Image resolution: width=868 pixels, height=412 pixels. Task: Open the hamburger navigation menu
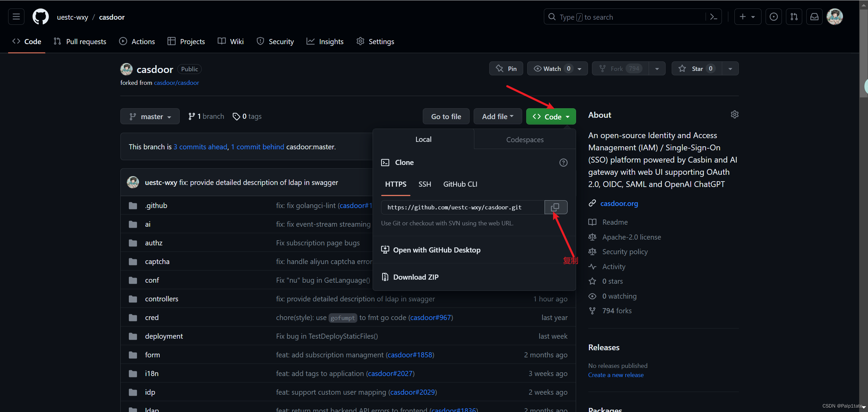pyautogui.click(x=16, y=17)
